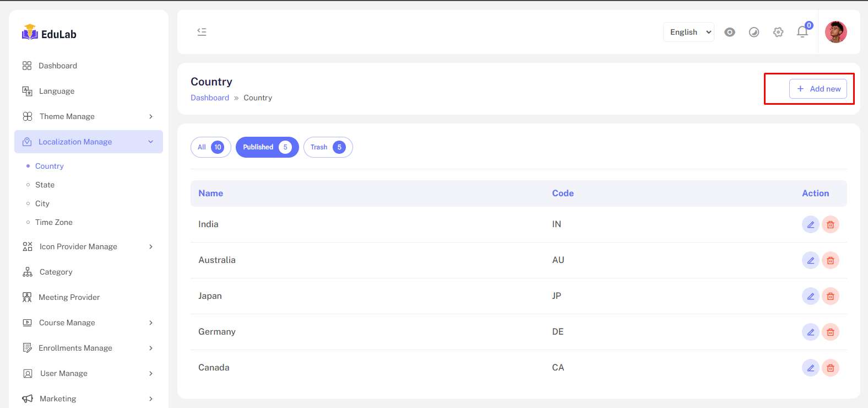868x408 pixels.
Task: Collapse the Localization Manage section
Action: pos(88,142)
